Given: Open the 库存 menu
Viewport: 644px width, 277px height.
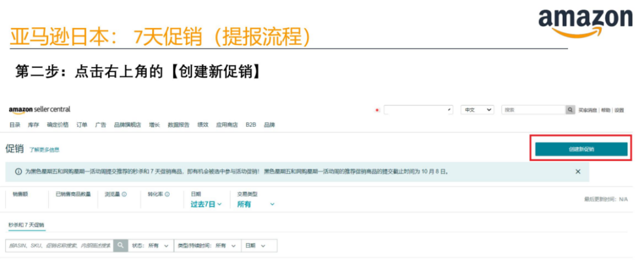Looking at the screenshot, I should tap(33, 125).
